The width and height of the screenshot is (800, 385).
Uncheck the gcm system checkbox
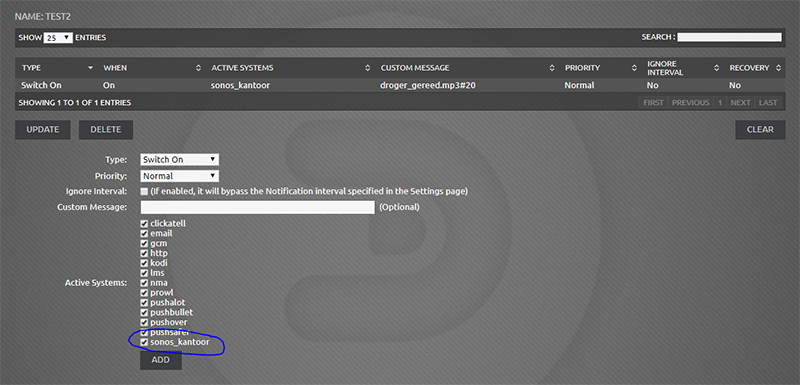tap(144, 243)
